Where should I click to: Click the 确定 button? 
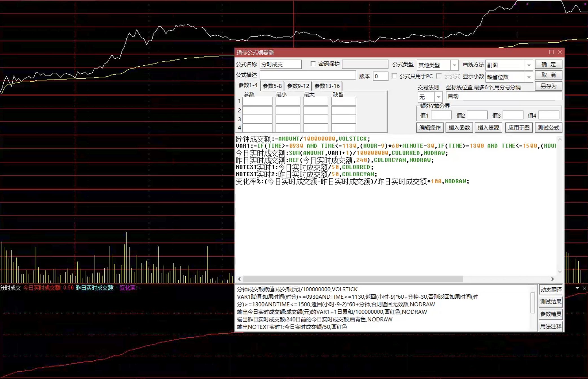pos(548,64)
